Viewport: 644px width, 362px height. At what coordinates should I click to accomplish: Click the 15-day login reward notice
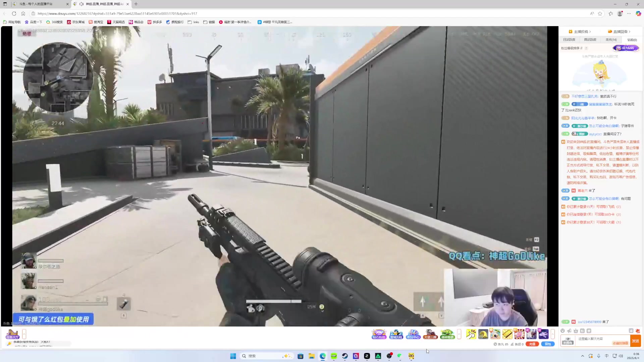pyautogui.click(x=594, y=207)
